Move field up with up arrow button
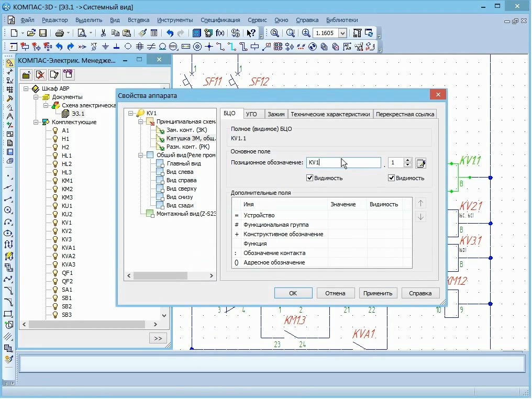Image resolution: width=532 pixels, height=399 pixels. point(420,204)
